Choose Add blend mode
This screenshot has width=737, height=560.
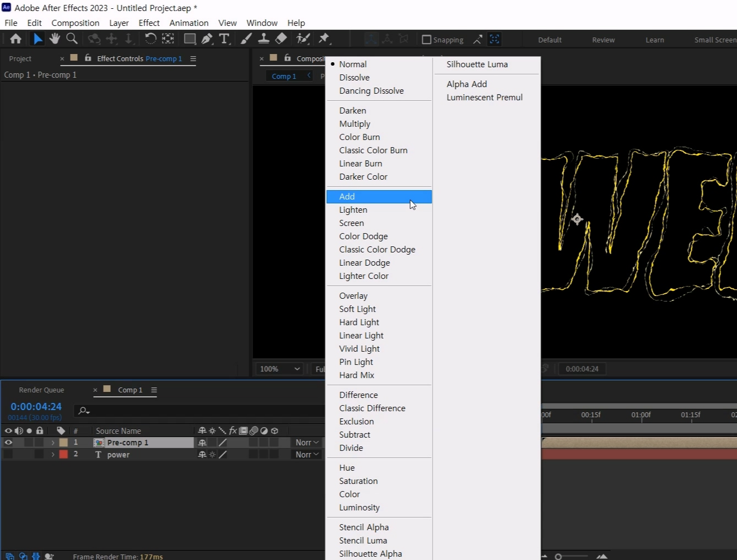pyautogui.click(x=379, y=197)
